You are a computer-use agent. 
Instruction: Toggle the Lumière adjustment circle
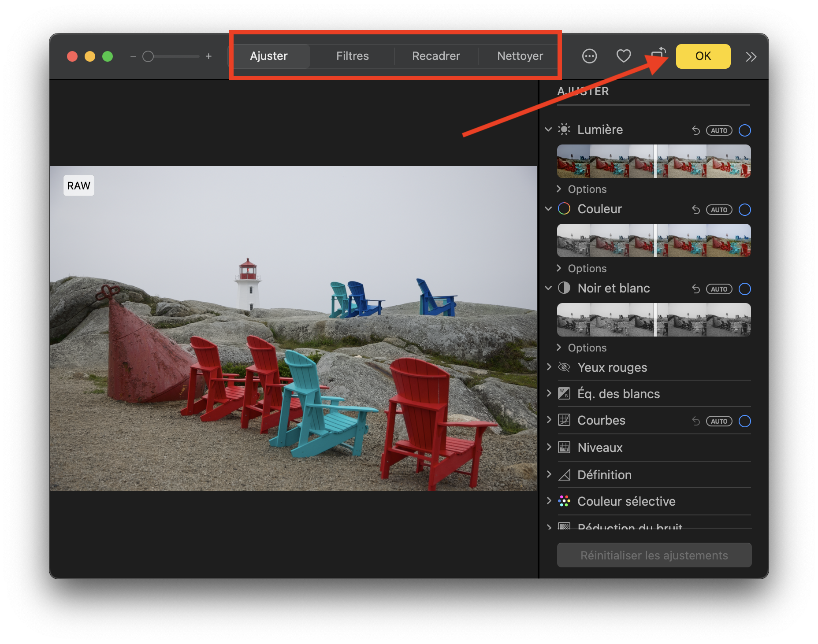point(744,130)
